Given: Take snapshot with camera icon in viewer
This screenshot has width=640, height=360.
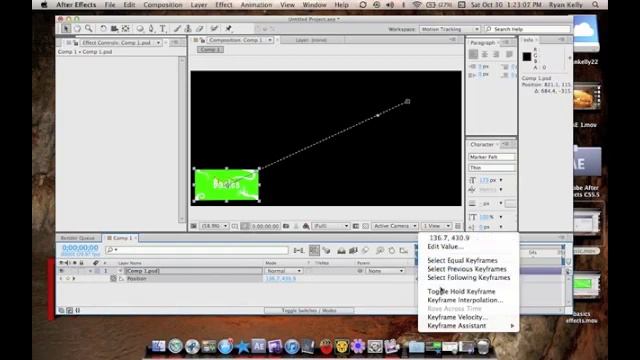Looking at the screenshot, I should tap(286, 226).
